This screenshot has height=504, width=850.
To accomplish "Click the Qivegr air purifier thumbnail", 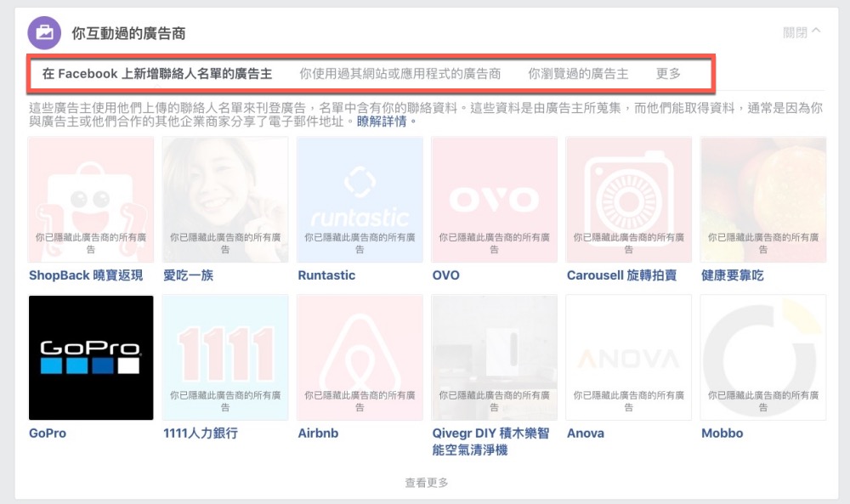I will 494,358.
